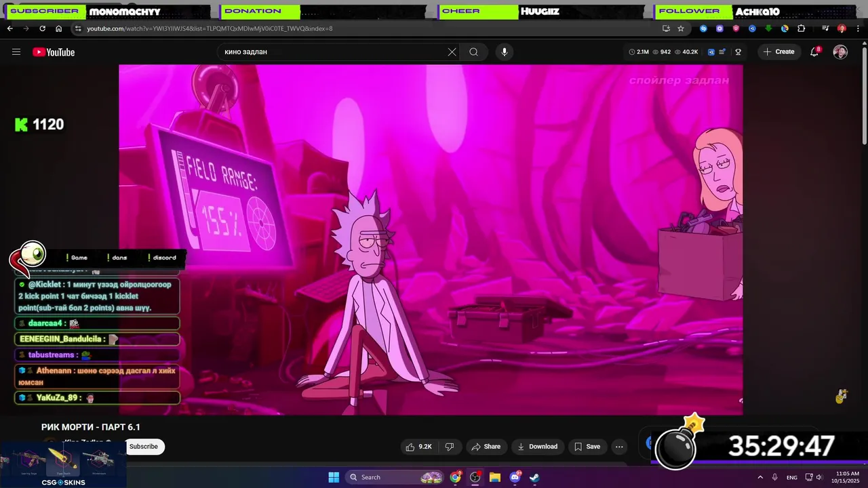
Task: Click the CSG-SKINS banner
Action: point(63,465)
